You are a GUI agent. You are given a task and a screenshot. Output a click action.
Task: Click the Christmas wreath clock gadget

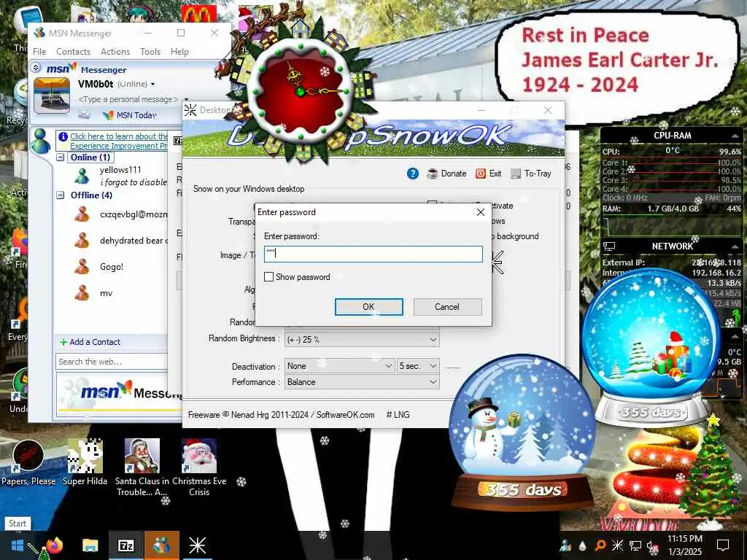click(x=300, y=90)
